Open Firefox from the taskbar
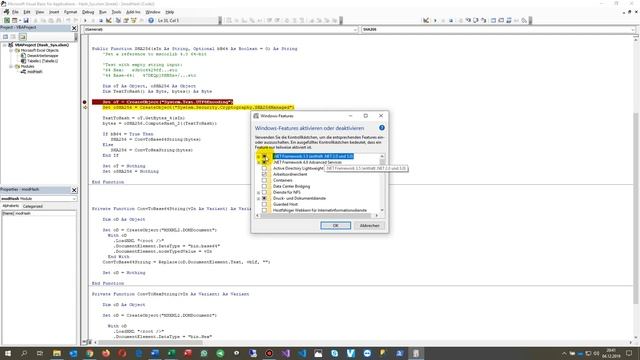Viewport: 640px width, 360px height. pos(106,353)
